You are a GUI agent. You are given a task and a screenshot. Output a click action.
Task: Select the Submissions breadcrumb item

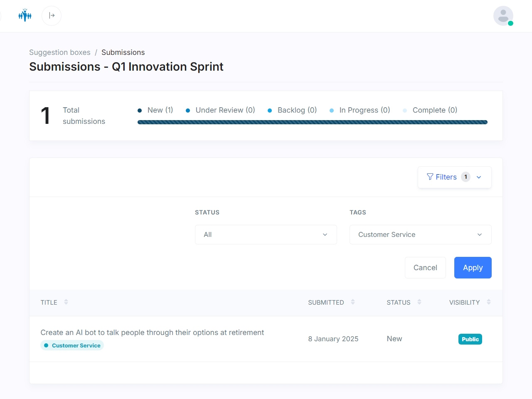point(123,52)
